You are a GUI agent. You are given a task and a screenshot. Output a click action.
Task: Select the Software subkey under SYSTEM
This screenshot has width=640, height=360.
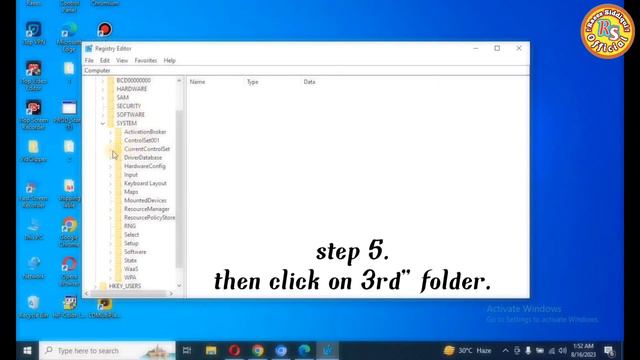click(x=135, y=252)
